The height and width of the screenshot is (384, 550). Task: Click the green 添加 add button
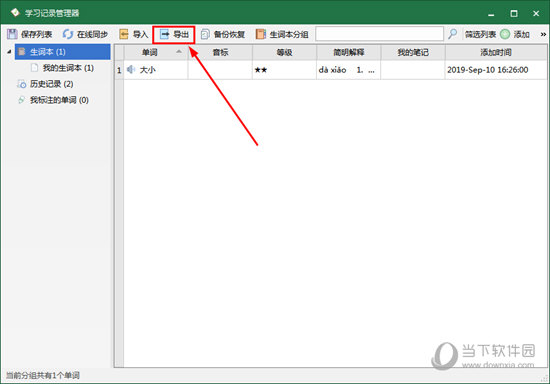[515, 34]
